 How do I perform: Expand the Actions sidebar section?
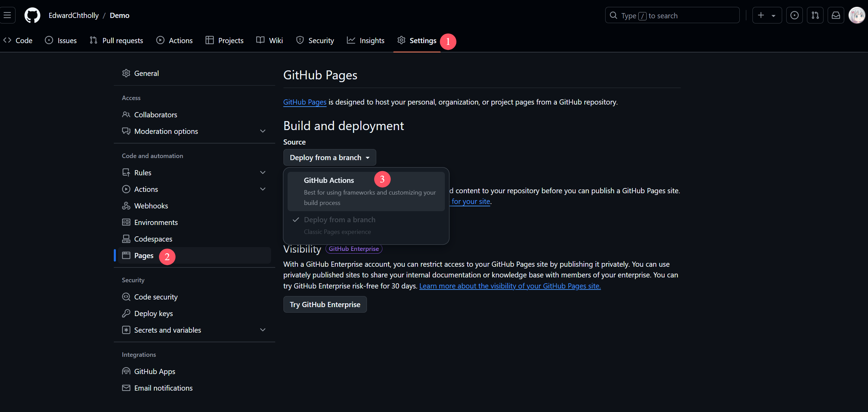tap(194, 189)
